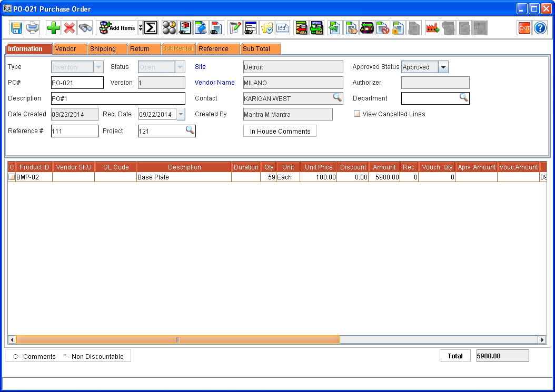Open the Help question mark icon

coord(540,27)
